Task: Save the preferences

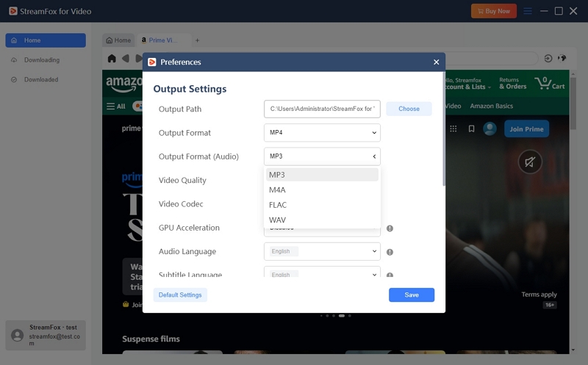Action: click(412, 295)
